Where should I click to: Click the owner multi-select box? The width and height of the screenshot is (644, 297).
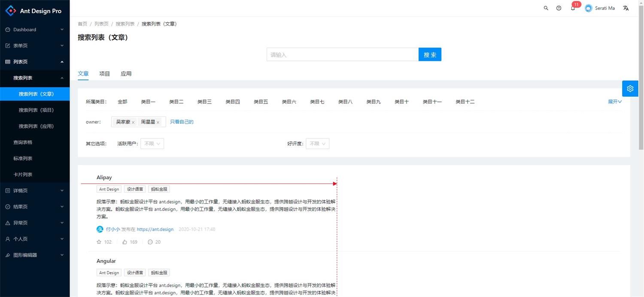click(138, 122)
